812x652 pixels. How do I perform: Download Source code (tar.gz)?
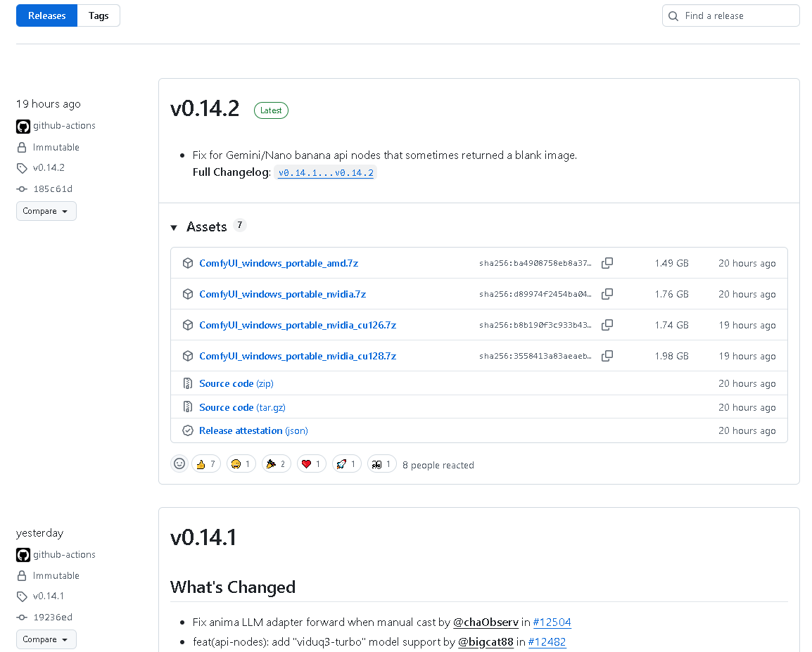click(242, 407)
